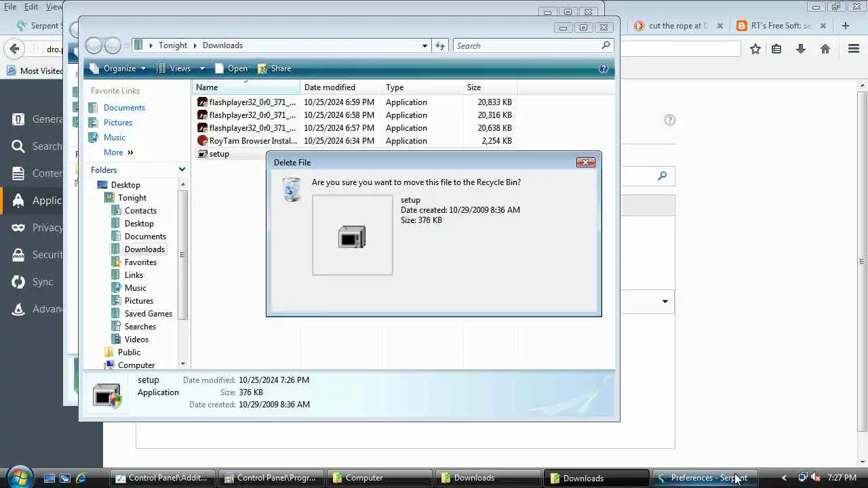Switch to Preferences - Serpent taskbar button

[x=705, y=478]
